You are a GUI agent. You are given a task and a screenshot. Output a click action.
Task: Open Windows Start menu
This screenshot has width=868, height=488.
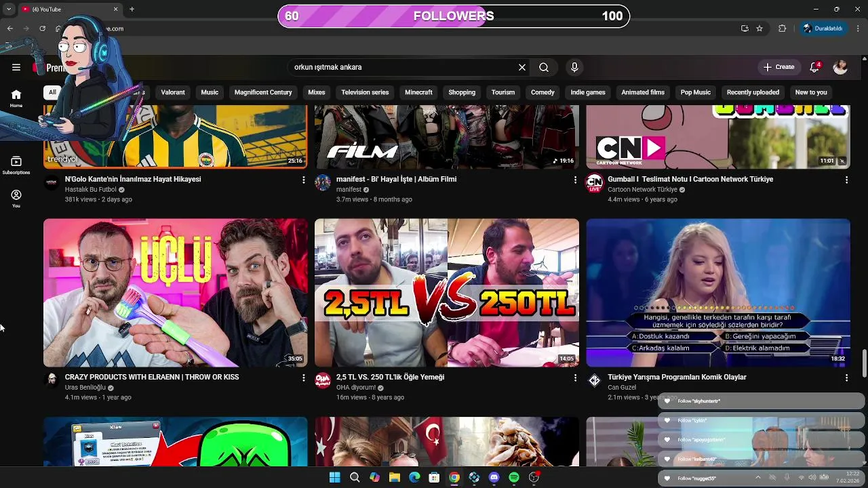tap(335, 477)
